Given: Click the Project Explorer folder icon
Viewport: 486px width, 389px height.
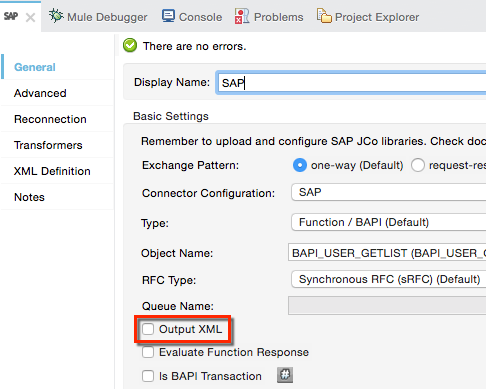Looking at the screenshot, I should 324,16.
